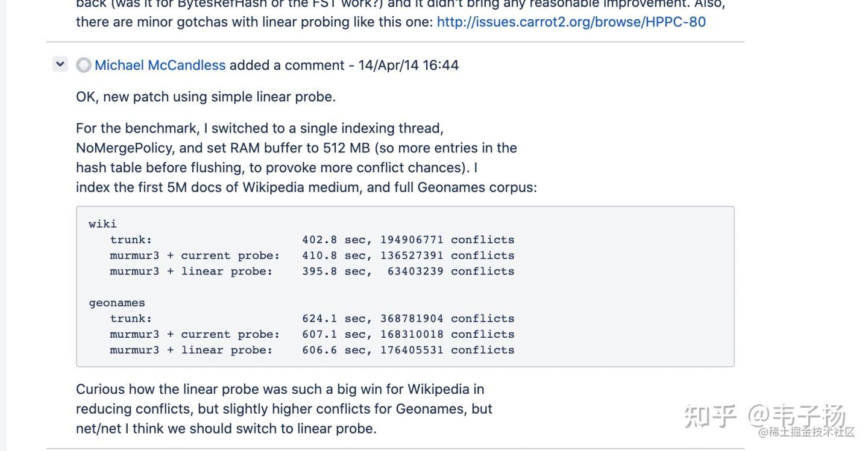This screenshot has width=868, height=451.
Task: Click the 14/Apr/14 16:44 comment timestamp
Action: [x=408, y=65]
